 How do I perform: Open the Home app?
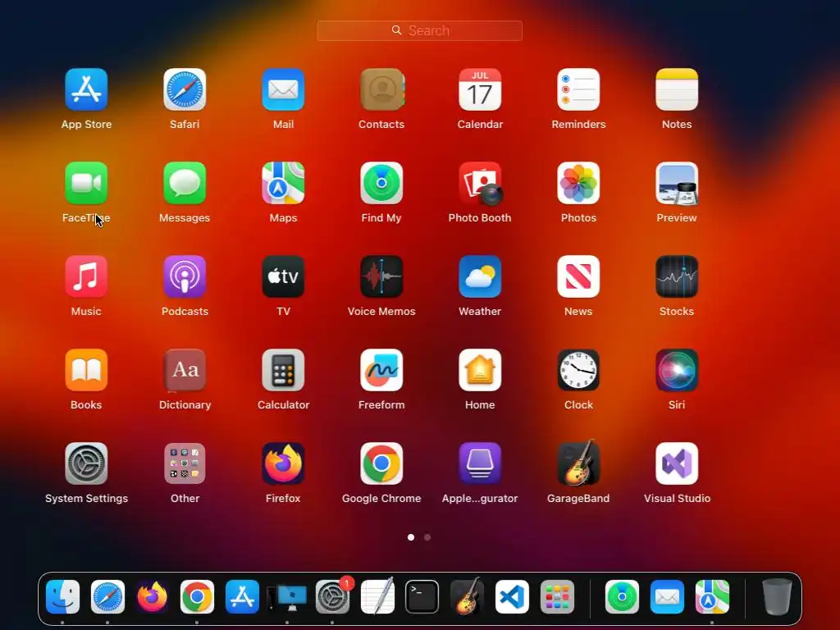click(480, 370)
